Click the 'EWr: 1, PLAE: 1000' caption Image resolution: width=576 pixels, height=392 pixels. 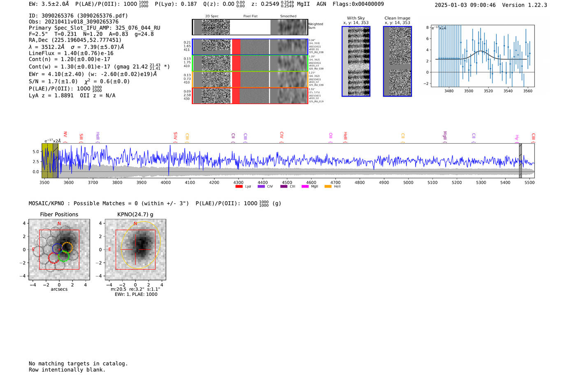coord(136,295)
